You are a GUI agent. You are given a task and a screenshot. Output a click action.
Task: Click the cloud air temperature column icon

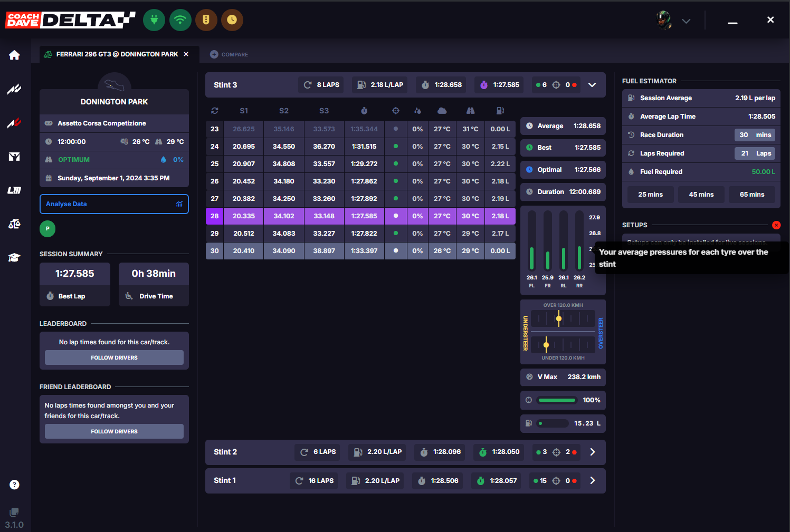[442, 111]
